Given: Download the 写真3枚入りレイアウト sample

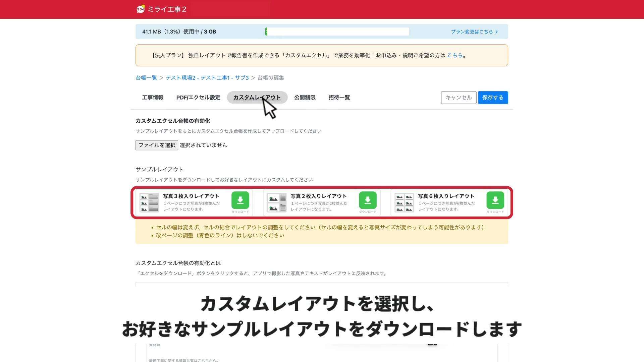Looking at the screenshot, I should [240, 200].
